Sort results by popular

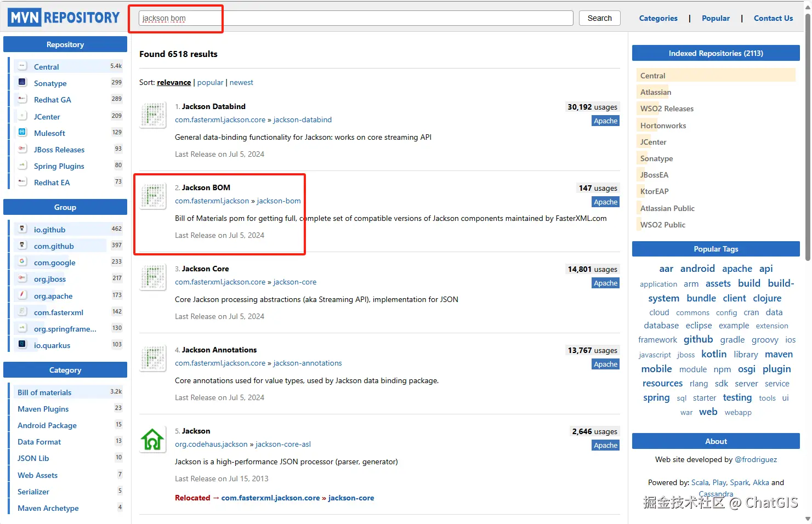[211, 82]
